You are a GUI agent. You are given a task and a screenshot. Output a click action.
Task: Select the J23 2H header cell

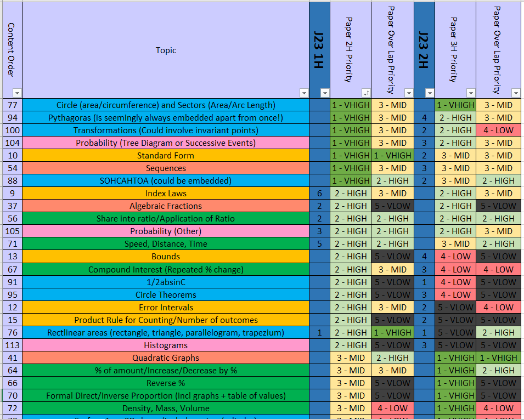425,50
